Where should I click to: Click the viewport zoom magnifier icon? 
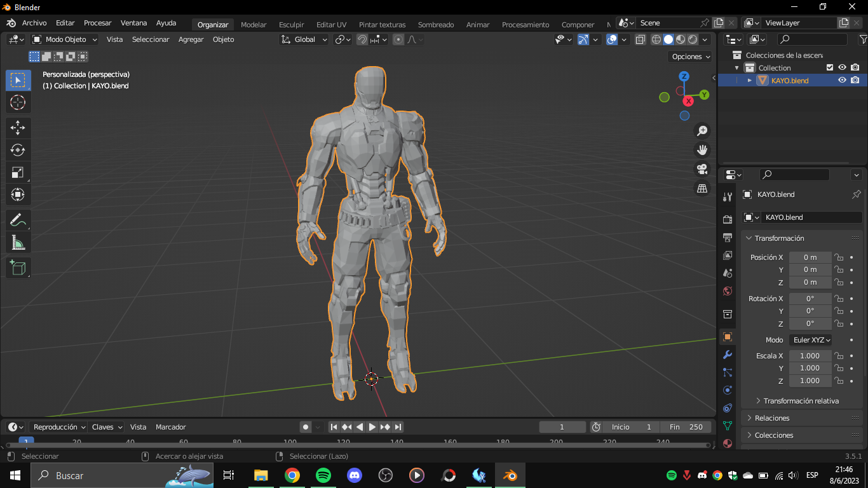click(x=702, y=131)
